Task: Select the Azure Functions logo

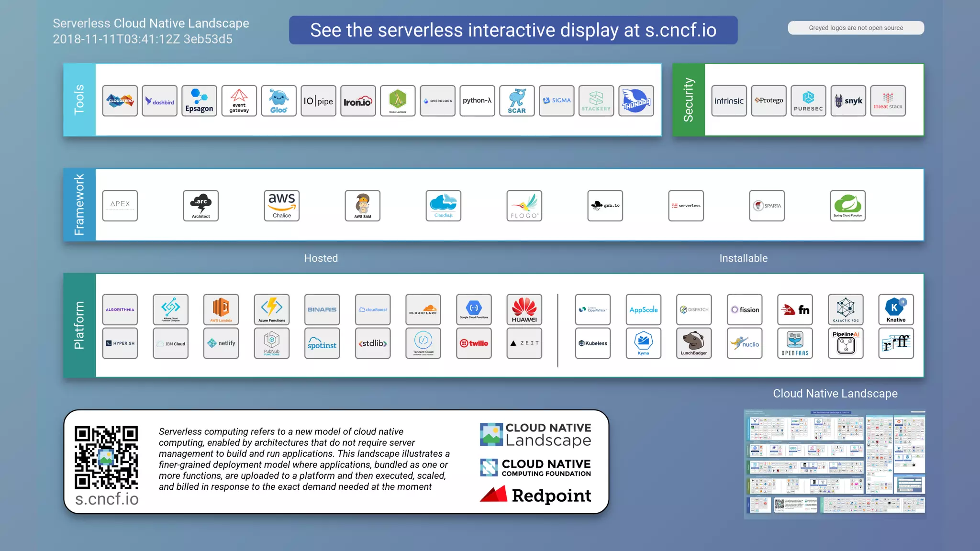Action: [x=271, y=309]
